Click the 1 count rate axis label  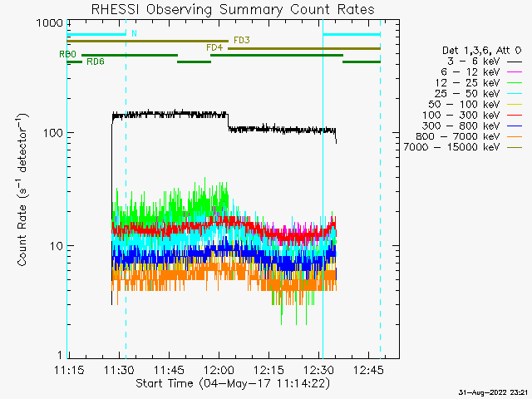click(x=60, y=355)
